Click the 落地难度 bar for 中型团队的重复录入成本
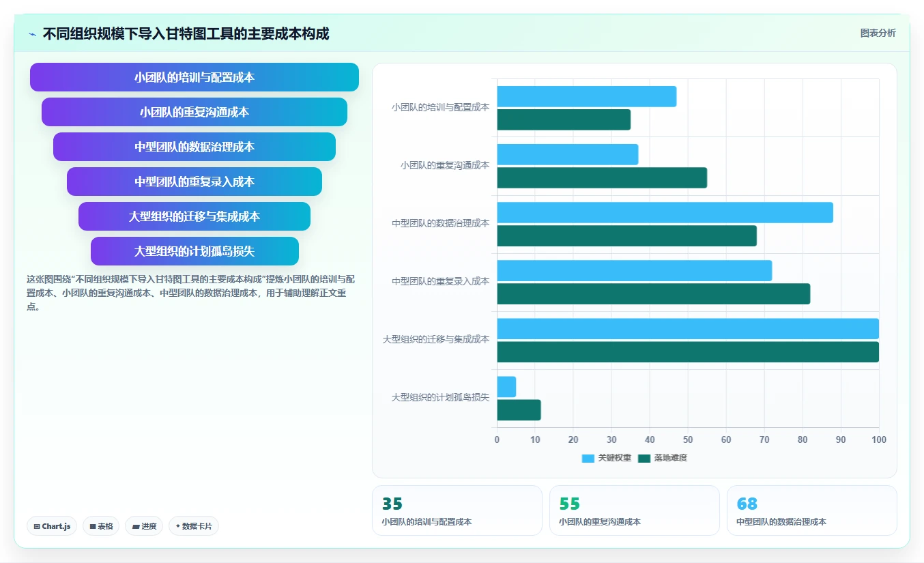Screen dimensions: 924x563 point(653,293)
